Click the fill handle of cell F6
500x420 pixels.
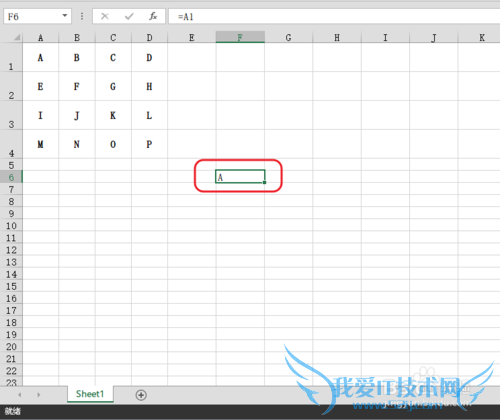click(x=264, y=182)
